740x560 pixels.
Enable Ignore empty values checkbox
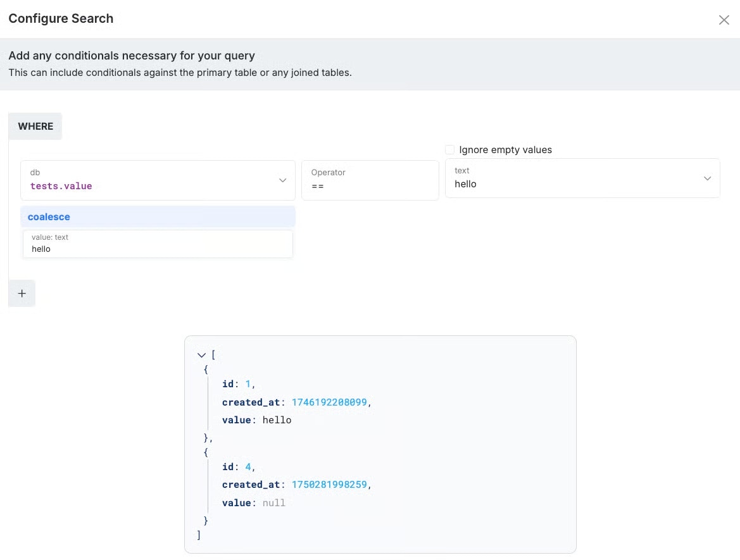[x=450, y=150]
